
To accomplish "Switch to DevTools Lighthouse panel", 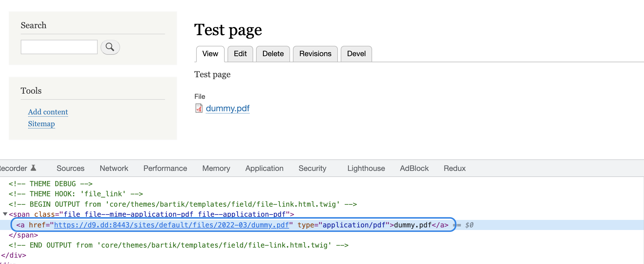I will pos(366,168).
